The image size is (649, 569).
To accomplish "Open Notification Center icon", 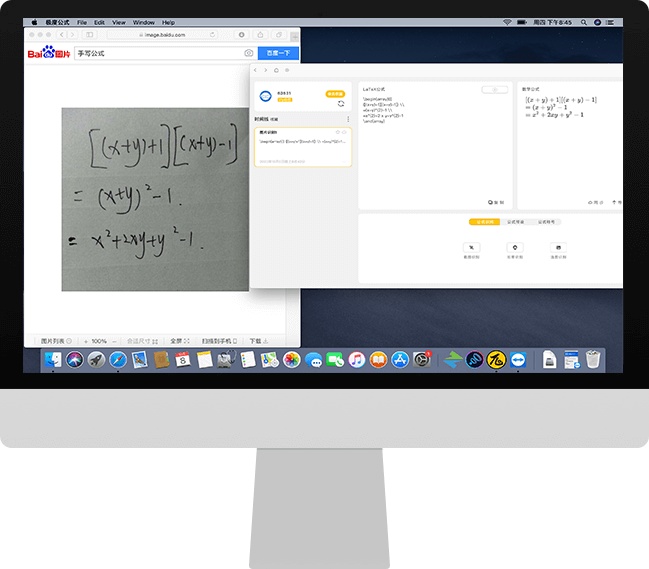I will pos(610,22).
